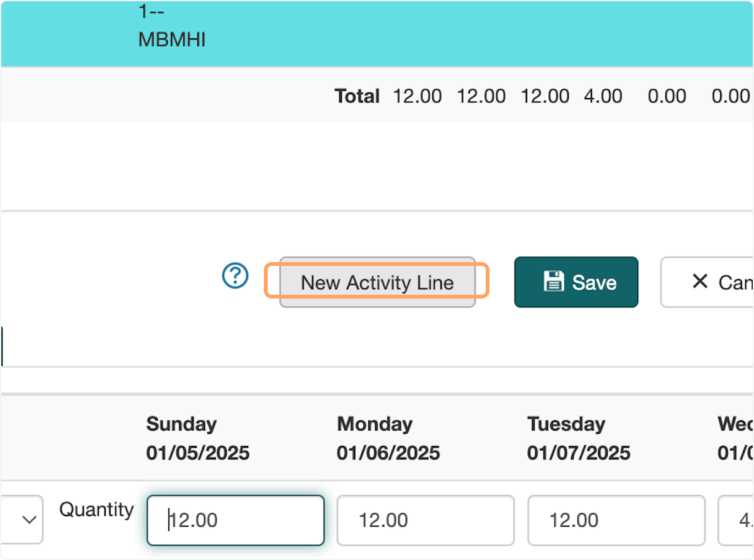Click the Sunday 01/05/2025 column header
This screenshot has height=560, width=754.
pyautogui.click(x=197, y=438)
